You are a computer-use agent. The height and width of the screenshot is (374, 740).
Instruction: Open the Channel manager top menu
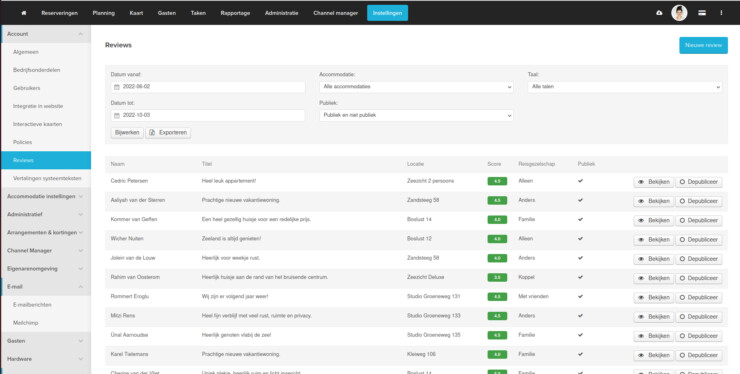[x=336, y=13]
